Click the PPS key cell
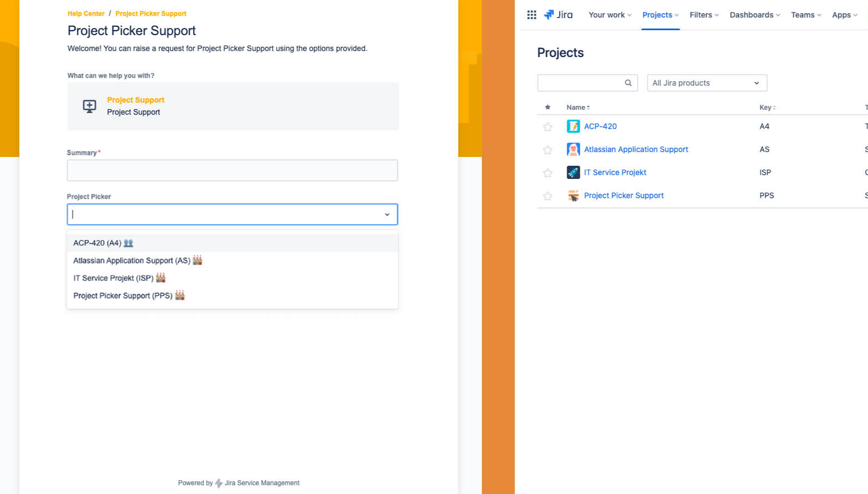This screenshot has height=494, width=868. pyautogui.click(x=766, y=195)
